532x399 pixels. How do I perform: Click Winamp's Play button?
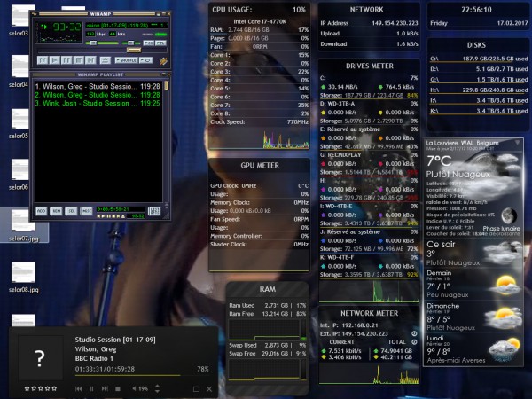pos(55,60)
